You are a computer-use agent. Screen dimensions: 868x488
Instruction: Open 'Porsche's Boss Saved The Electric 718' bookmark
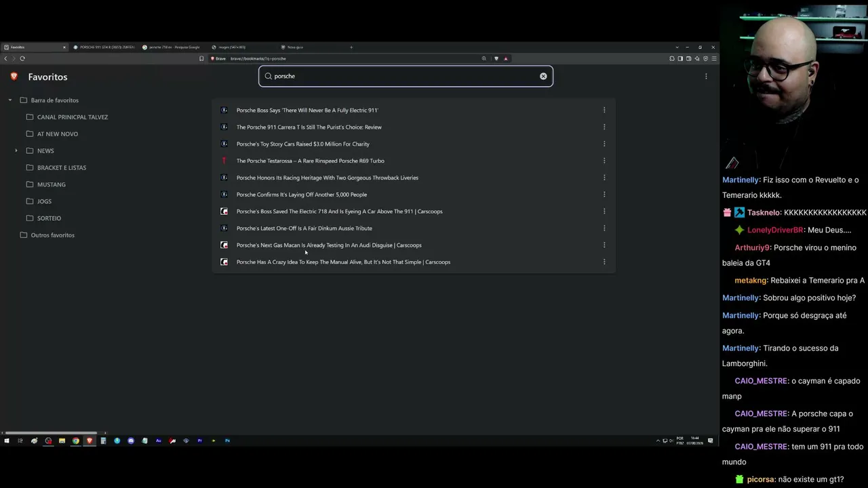click(x=339, y=211)
